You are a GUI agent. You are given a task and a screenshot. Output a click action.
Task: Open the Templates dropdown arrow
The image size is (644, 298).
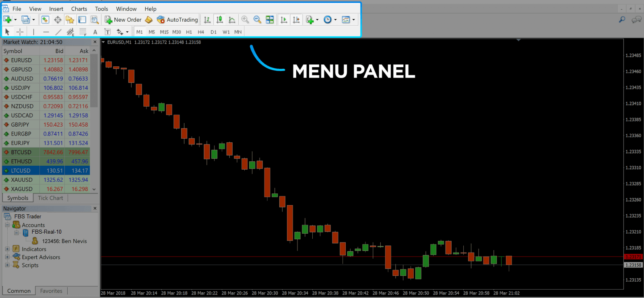click(x=353, y=20)
